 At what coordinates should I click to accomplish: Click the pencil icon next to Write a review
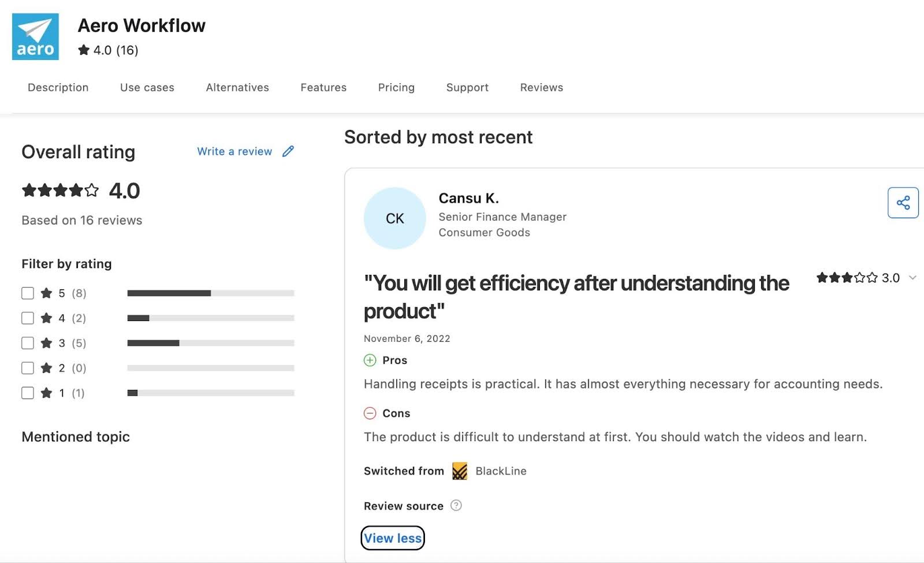288,151
